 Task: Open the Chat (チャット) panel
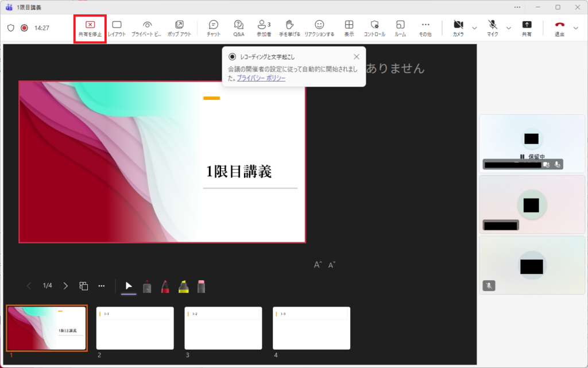pos(214,28)
